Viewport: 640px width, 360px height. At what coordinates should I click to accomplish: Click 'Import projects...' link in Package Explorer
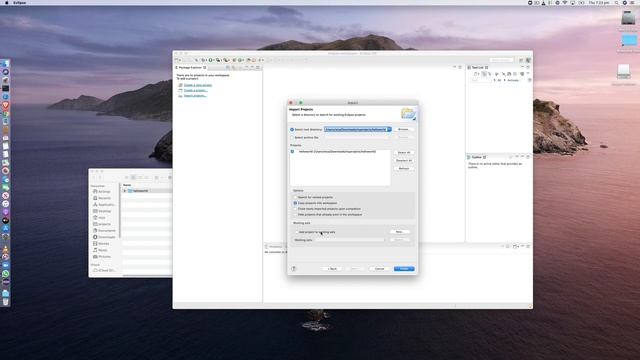click(195, 96)
